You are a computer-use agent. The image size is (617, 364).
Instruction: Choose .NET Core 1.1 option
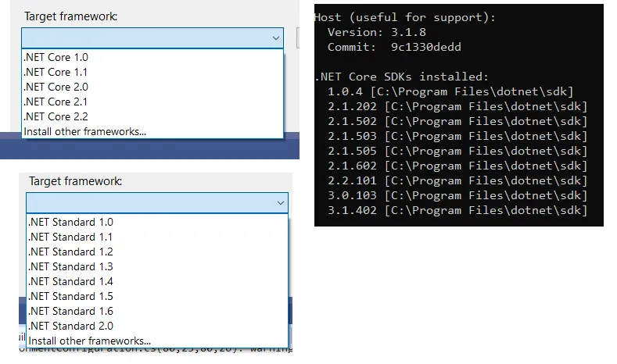click(x=152, y=73)
